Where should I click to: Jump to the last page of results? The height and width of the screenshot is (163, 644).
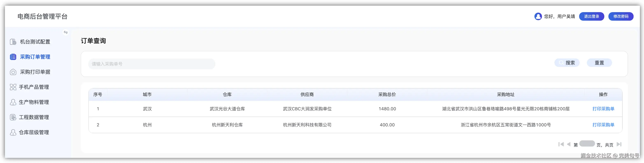(619, 144)
